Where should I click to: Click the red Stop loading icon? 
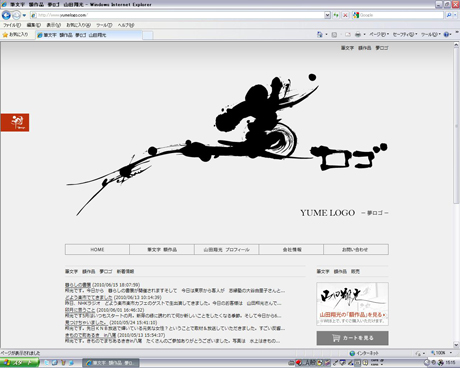345,15
